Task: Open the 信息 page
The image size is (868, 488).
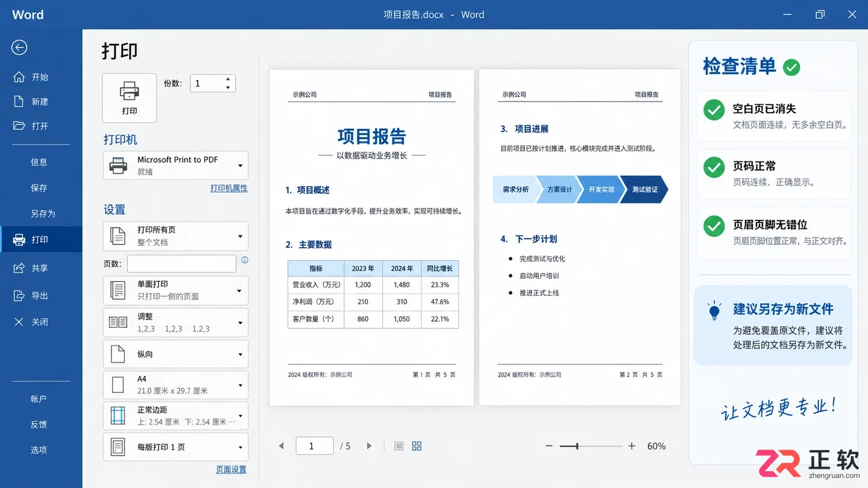Action: pyautogui.click(x=40, y=162)
